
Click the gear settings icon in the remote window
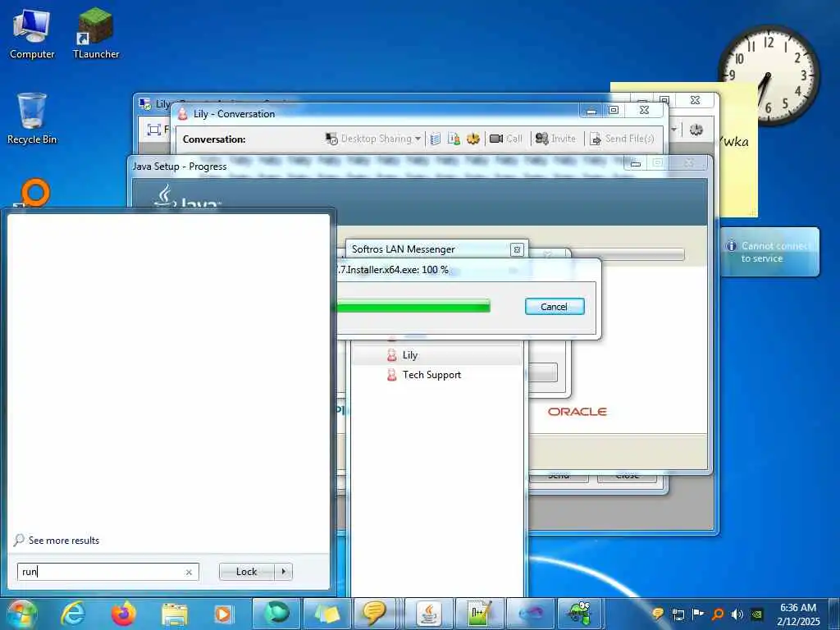click(696, 129)
